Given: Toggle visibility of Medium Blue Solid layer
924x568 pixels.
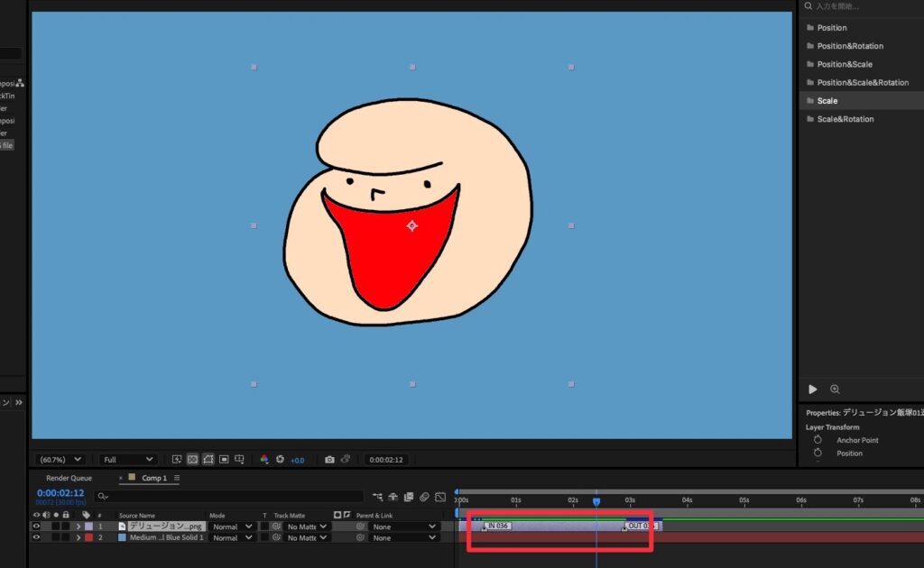Looking at the screenshot, I should (x=37, y=538).
